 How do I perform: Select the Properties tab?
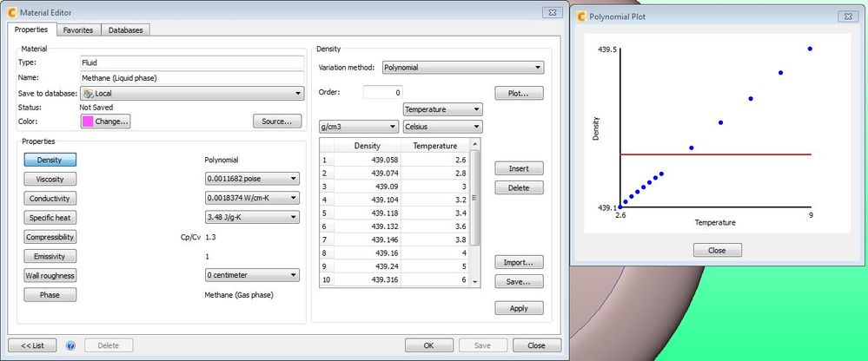(x=31, y=30)
